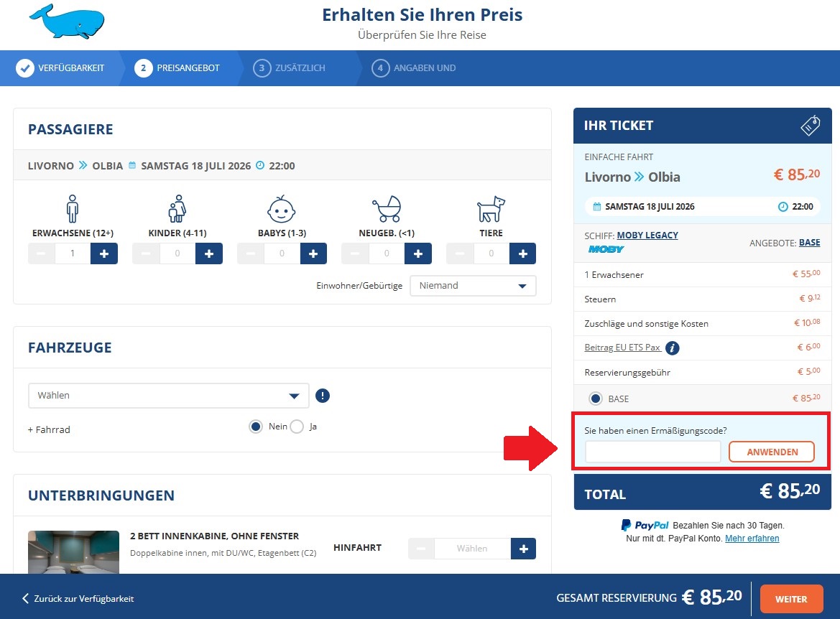The image size is (840, 619).
Task: Apply discount code with ANWENDEN button
Action: pyautogui.click(x=772, y=452)
